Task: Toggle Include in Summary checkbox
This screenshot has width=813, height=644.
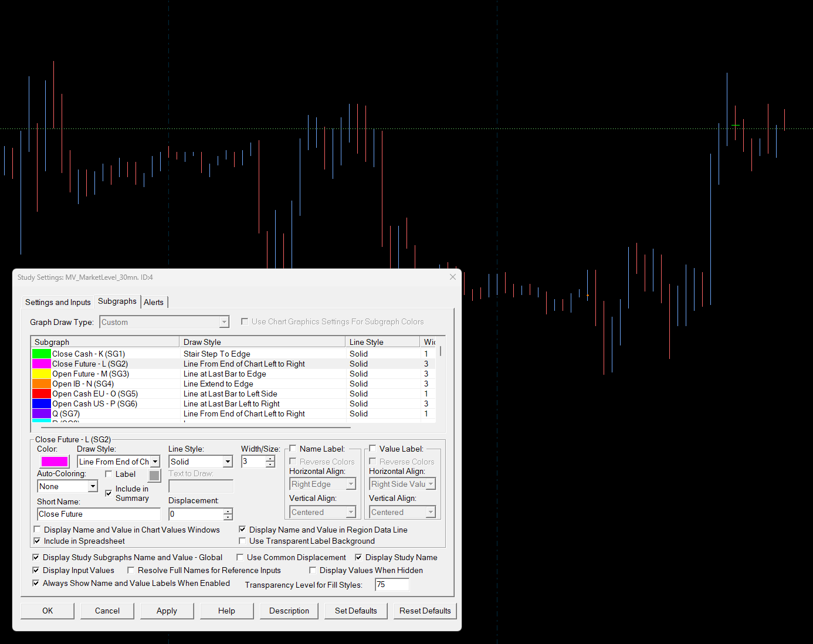Action: pyautogui.click(x=109, y=493)
